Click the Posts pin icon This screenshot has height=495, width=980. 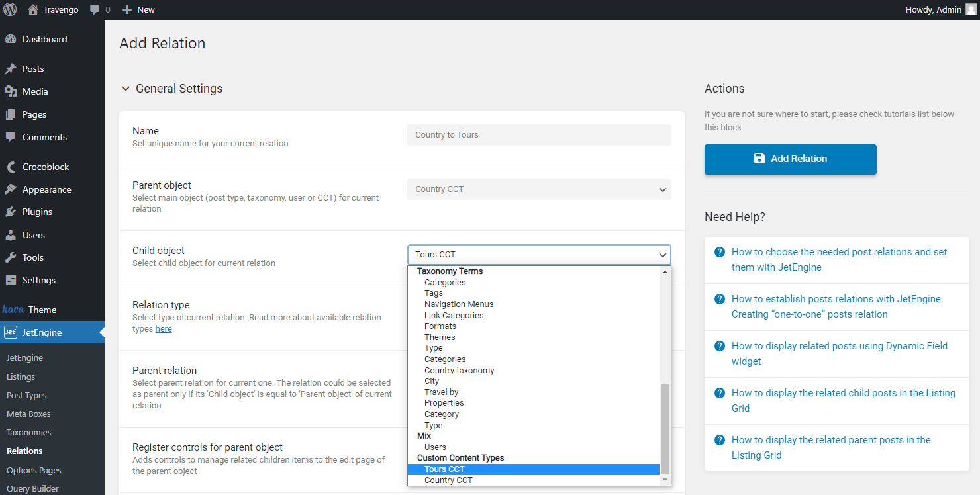click(x=11, y=69)
